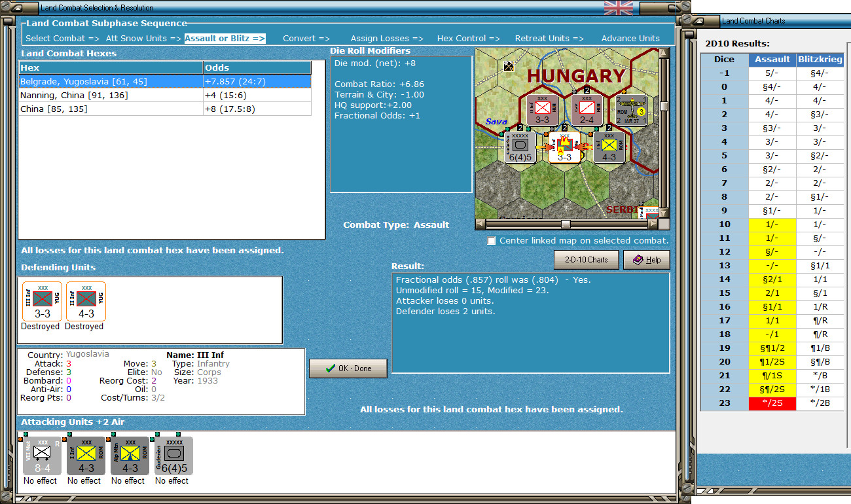Click the Retreat Units subphase step

tap(549, 39)
